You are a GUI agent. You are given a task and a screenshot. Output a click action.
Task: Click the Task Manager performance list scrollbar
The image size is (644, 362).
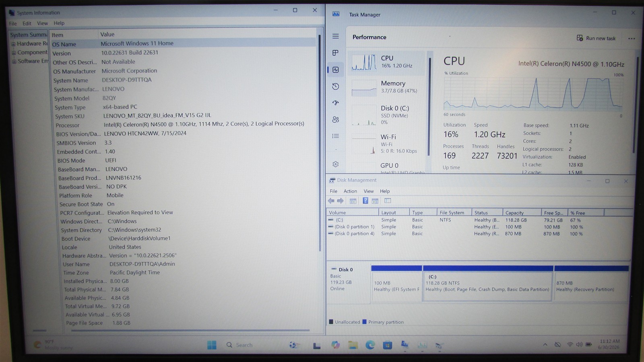coord(429,107)
